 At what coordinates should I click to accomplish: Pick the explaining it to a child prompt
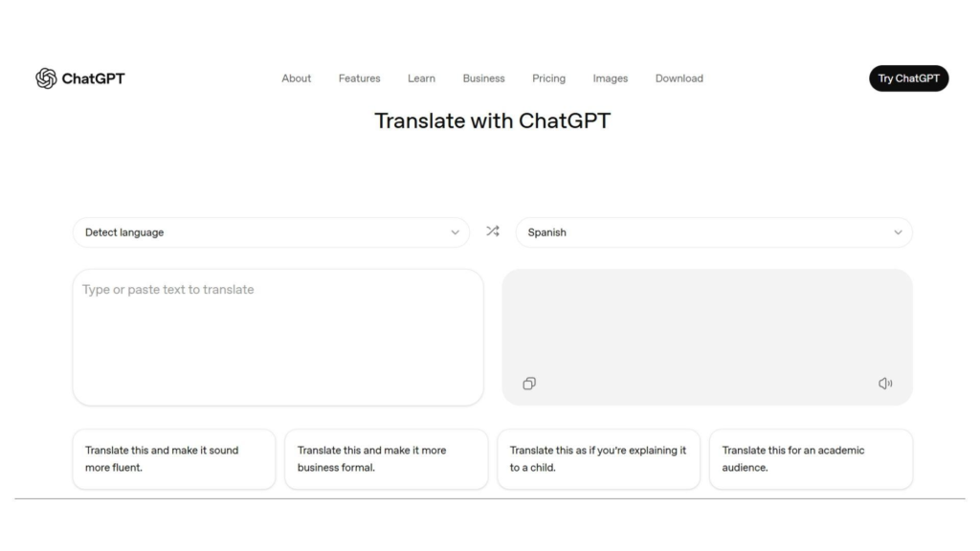click(598, 459)
